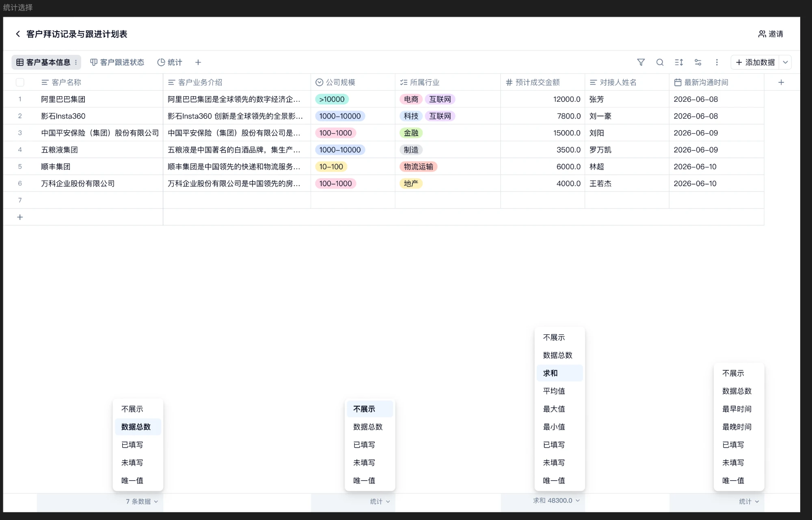Viewport: 812px width, 520px height.
Task: Click the 五粮液集团 customer name cell
Action: tap(100, 150)
